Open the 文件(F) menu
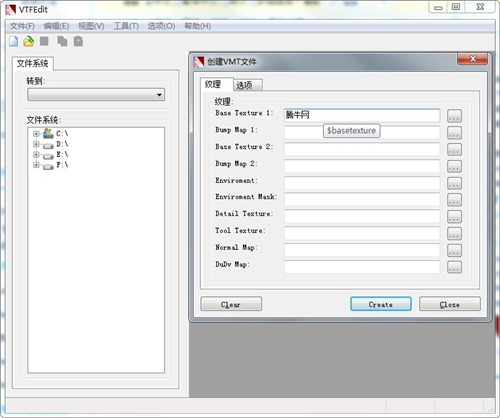The image size is (500, 418). point(22,26)
